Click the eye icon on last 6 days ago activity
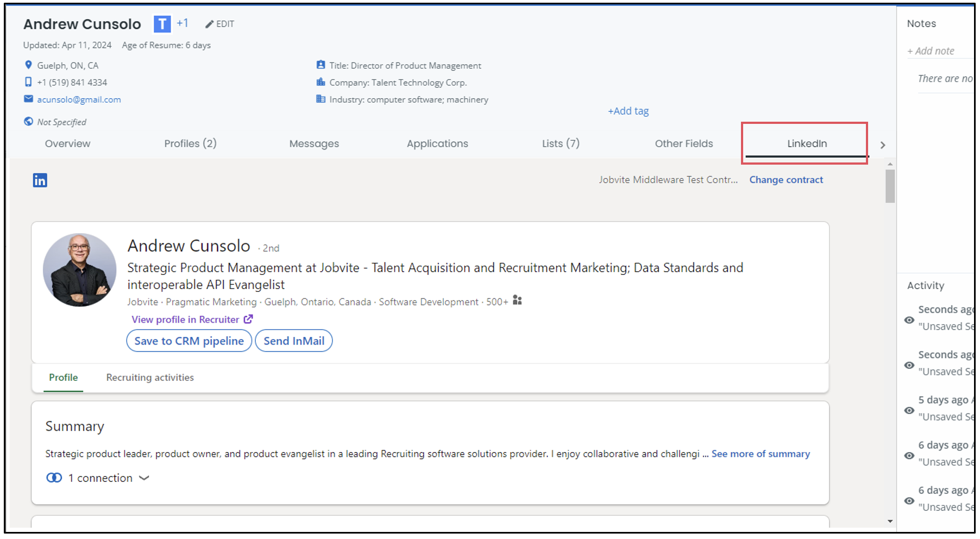Viewport: 980px width, 539px height. click(x=909, y=500)
